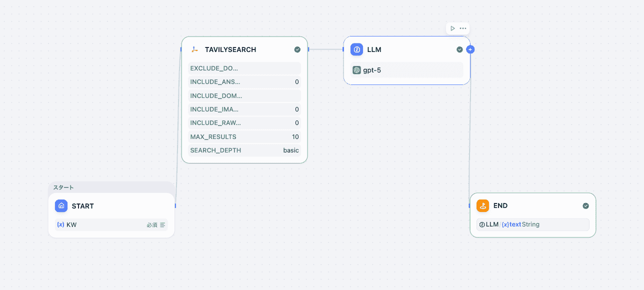Click the スタート label above START node
Image resolution: width=644 pixels, height=290 pixels.
point(63,187)
